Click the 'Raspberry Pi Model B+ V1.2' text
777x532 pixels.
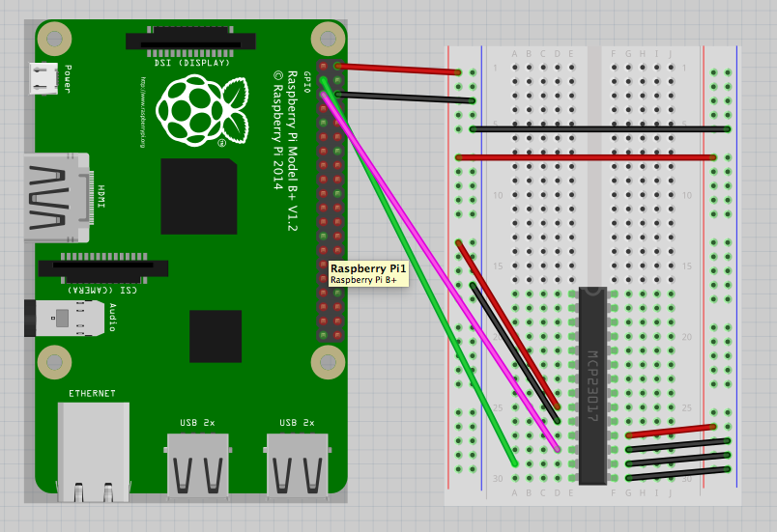click(x=293, y=151)
